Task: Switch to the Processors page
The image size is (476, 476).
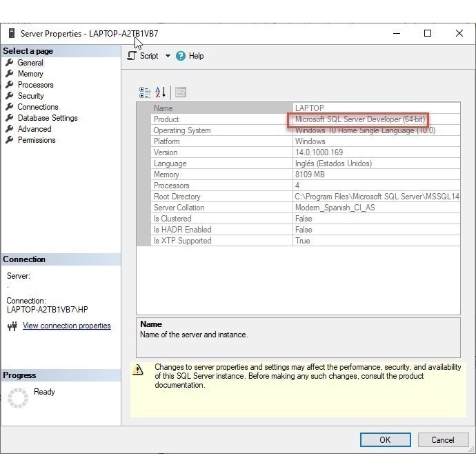Action: (x=35, y=85)
